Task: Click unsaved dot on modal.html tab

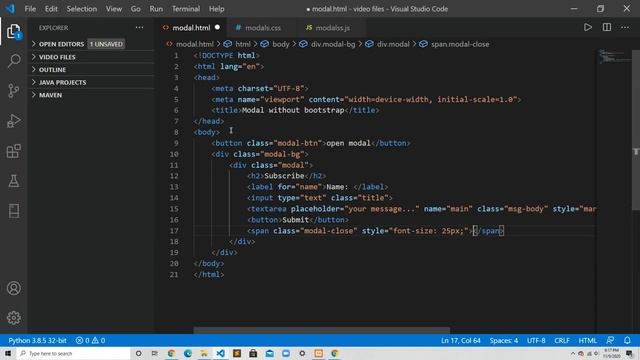Action: coord(217,27)
